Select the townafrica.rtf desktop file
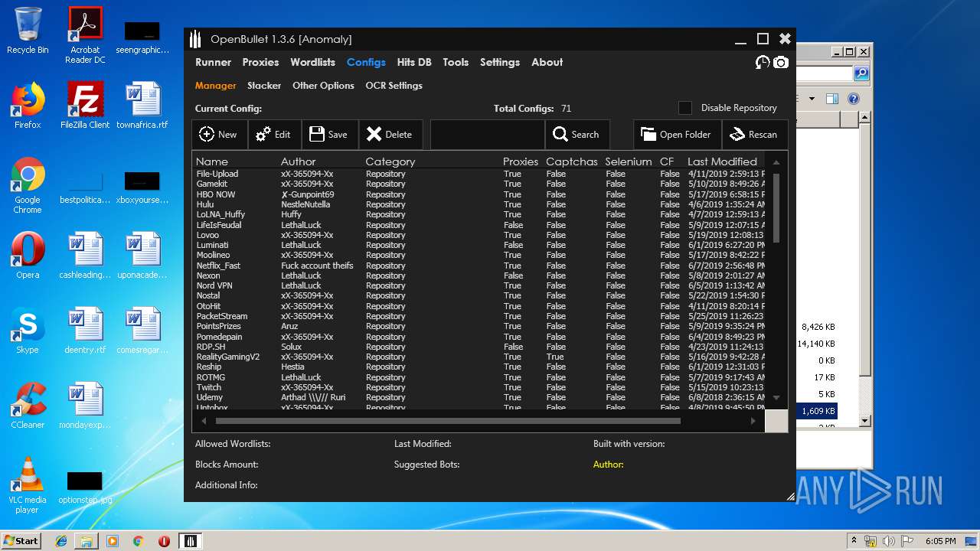The width and height of the screenshot is (980, 551). click(142, 106)
